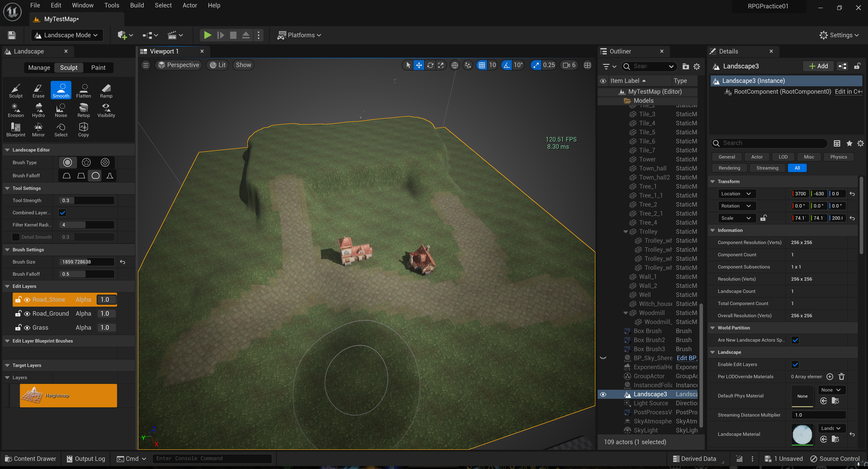868x469 pixels.
Task: Collapse the Tool Settings section
Action: pyautogui.click(x=7, y=188)
